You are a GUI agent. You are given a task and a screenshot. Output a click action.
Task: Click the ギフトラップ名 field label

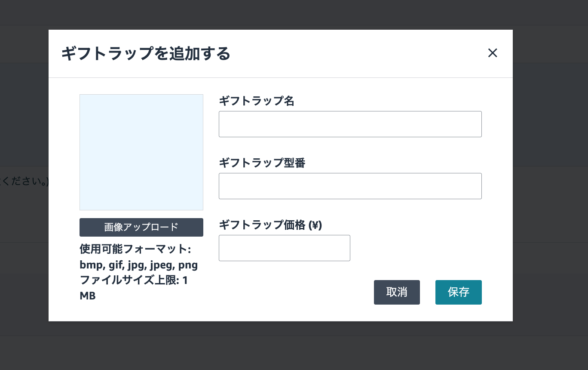point(256,101)
